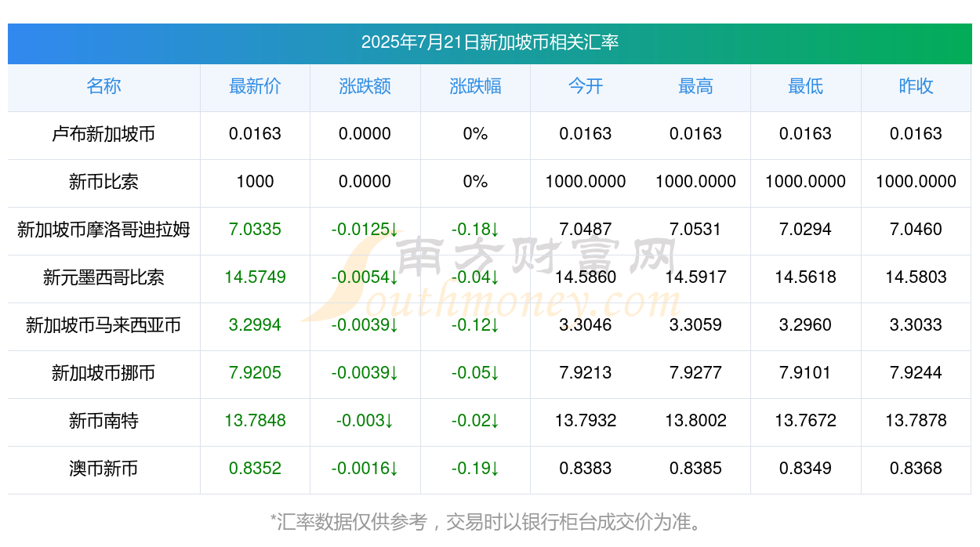Click change amount -0.0039↓ in 新加坡币挪币 row
980x547 pixels.
[x=365, y=373]
